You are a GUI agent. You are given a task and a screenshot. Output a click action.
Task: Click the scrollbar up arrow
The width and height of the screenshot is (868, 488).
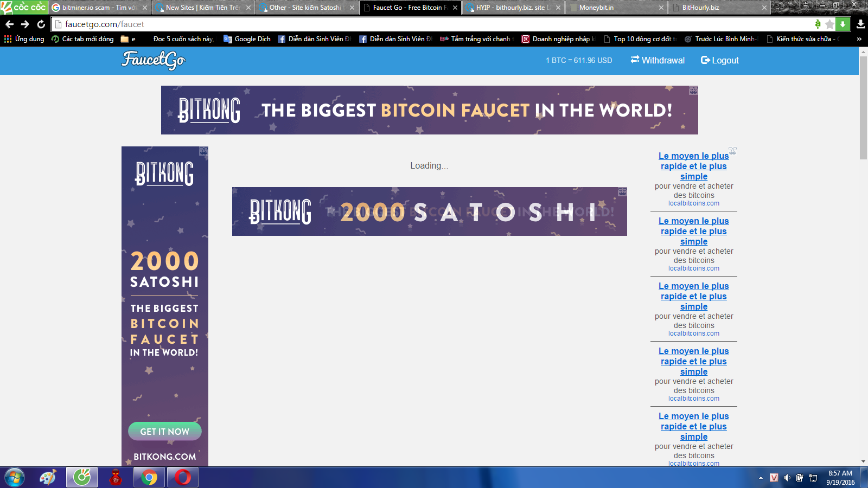tap(864, 52)
